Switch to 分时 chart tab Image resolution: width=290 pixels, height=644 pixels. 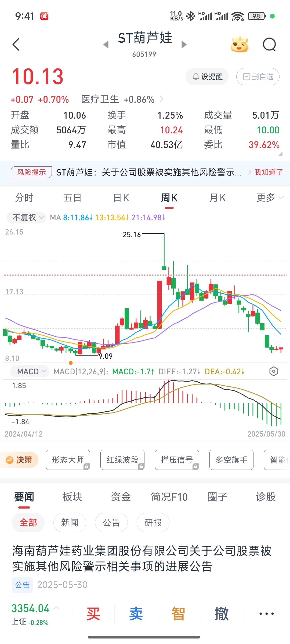tap(24, 198)
